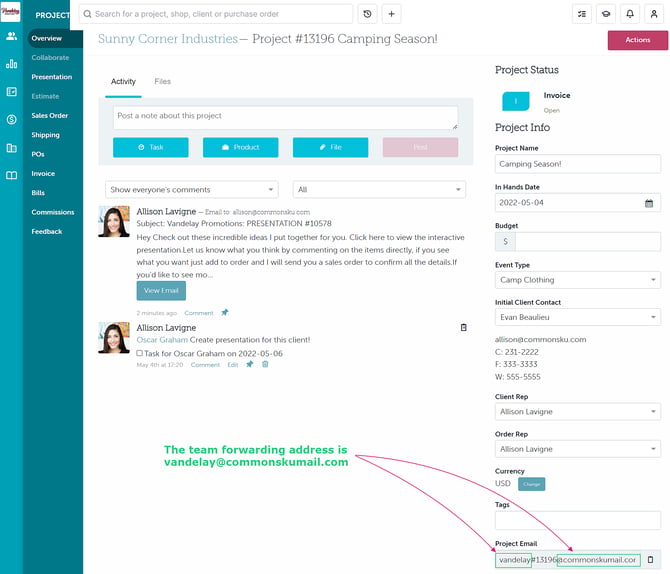Copy the project email with clipboard icon
Viewport: 670px width, 574px height.
coord(650,559)
